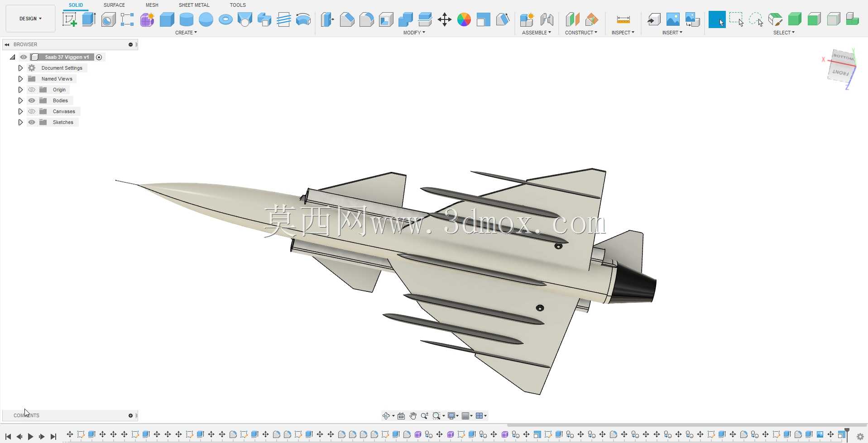
Task: Open the Appearance color wheel tool
Action: pyautogui.click(x=464, y=19)
